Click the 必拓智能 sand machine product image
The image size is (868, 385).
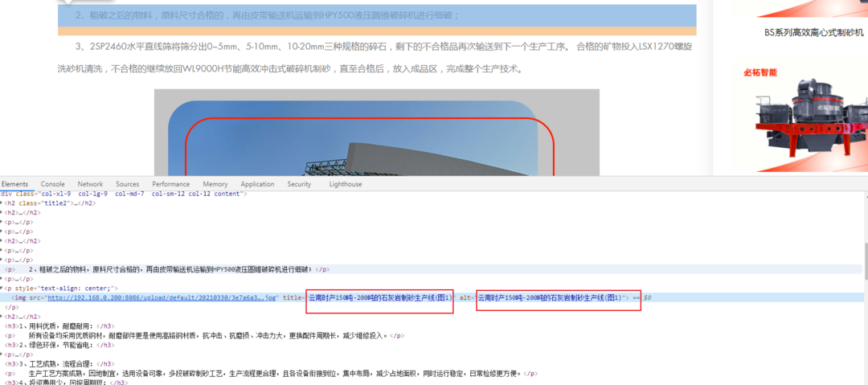(804, 113)
